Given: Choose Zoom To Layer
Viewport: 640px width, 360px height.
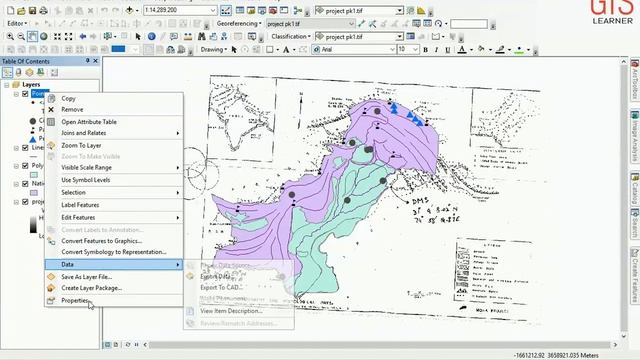Looking at the screenshot, I should pyautogui.click(x=114, y=145).
